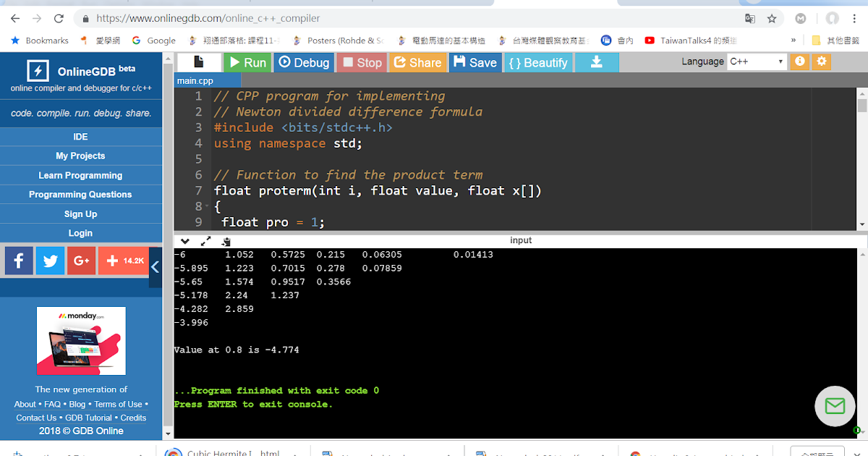Viewport: 868px width, 456px height.
Task: Run the program with the green Run button
Action: click(x=247, y=63)
